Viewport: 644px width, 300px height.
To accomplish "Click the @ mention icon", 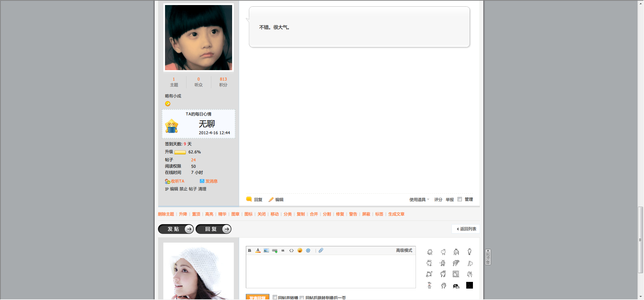I will click(x=308, y=251).
